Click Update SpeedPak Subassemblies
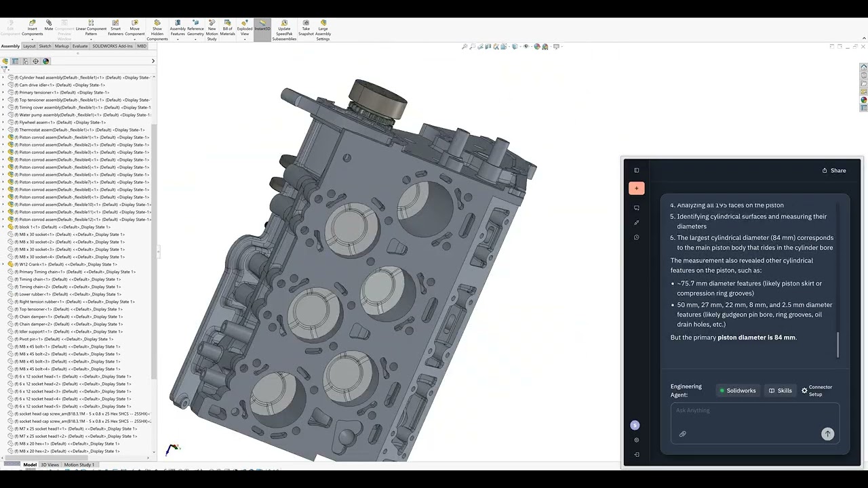Image resolution: width=868 pixels, height=488 pixels. click(x=284, y=30)
